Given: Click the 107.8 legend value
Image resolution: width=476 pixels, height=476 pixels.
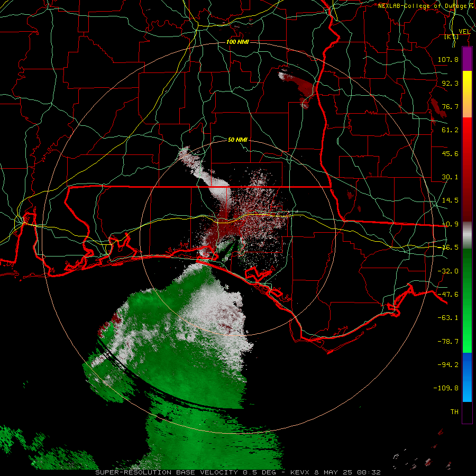Looking at the screenshot, I should pyautogui.click(x=448, y=59).
